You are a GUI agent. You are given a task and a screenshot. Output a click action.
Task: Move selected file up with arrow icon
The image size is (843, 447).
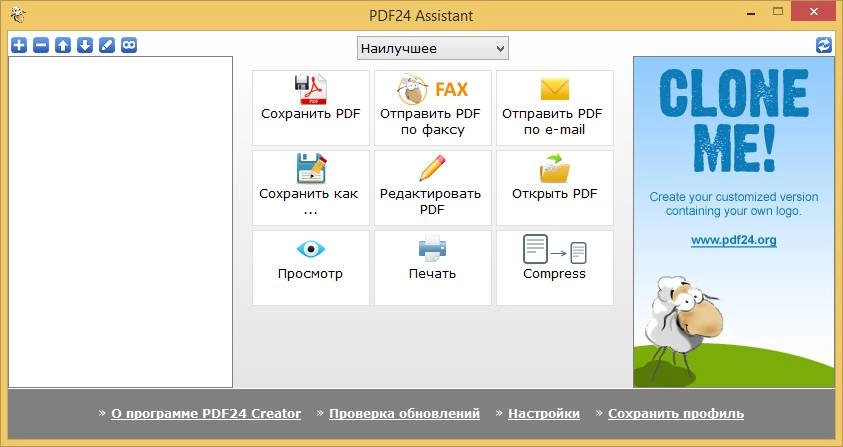(x=63, y=45)
